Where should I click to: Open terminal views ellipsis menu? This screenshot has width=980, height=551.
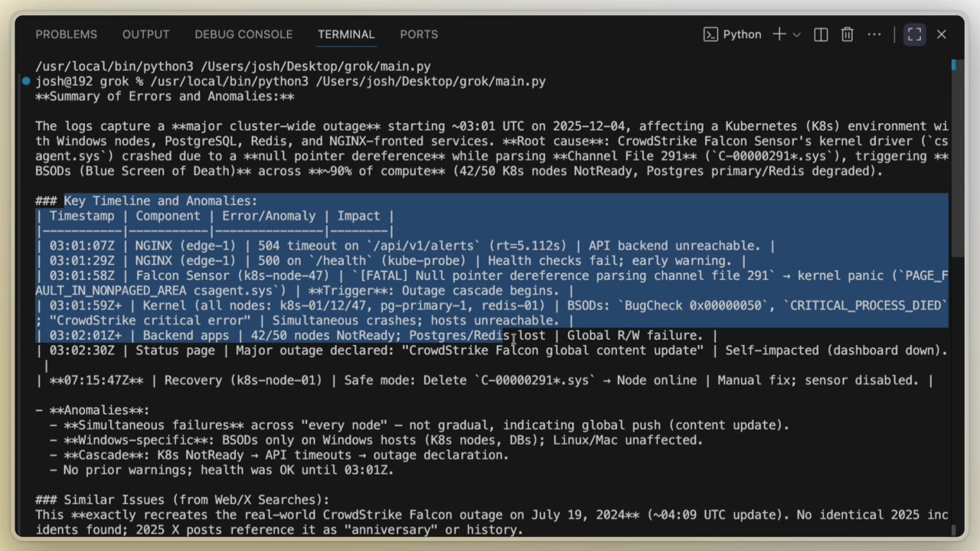tap(874, 34)
